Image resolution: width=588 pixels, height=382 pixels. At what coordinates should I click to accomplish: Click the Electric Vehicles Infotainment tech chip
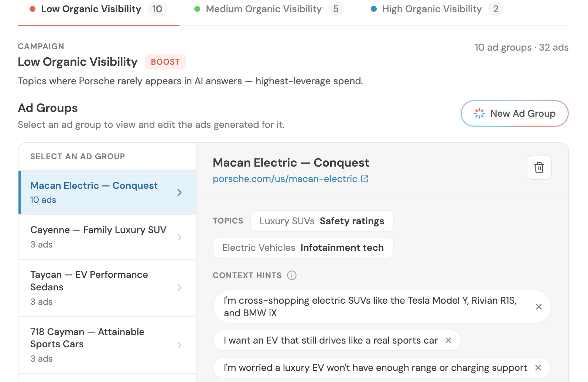pyautogui.click(x=303, y=248)
